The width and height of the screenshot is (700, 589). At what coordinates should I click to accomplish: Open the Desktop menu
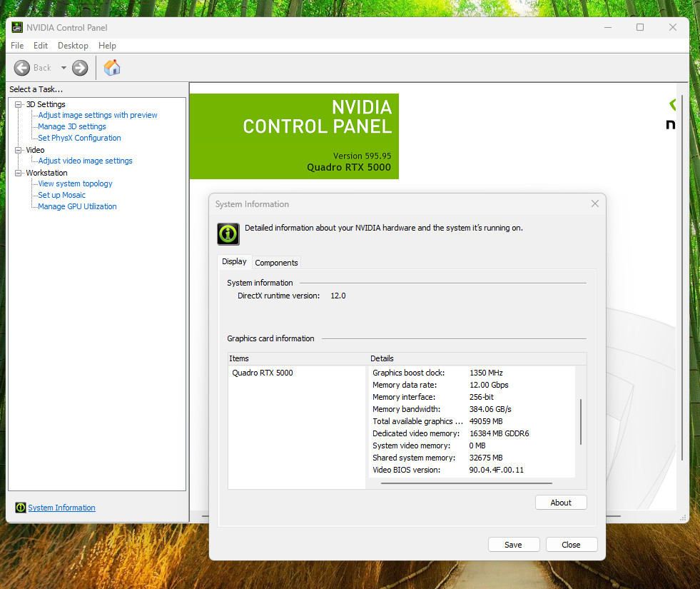[x=73, y=46]
